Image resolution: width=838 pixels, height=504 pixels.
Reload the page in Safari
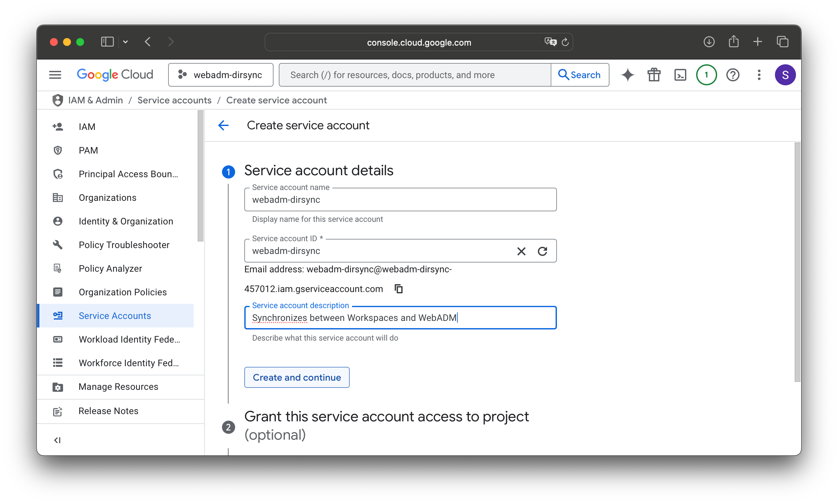(x=565, y=42)
